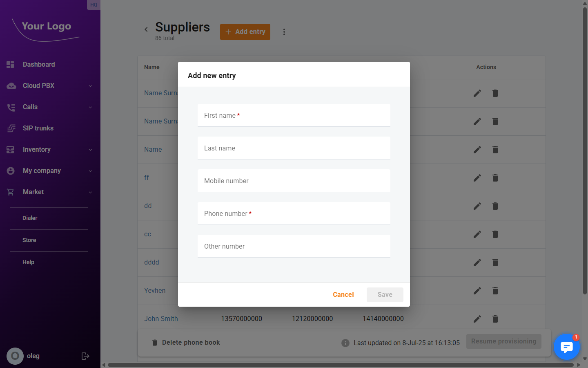Image resolution: width=588 pixels, height=368 pixels.
Task: Open the Calls section icon
Action: [x=10, y=107]
